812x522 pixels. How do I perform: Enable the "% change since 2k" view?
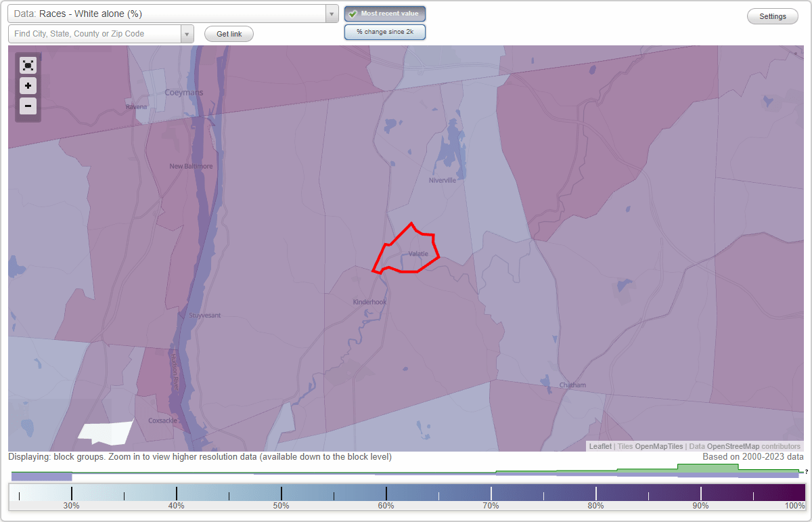click(385, 31)
